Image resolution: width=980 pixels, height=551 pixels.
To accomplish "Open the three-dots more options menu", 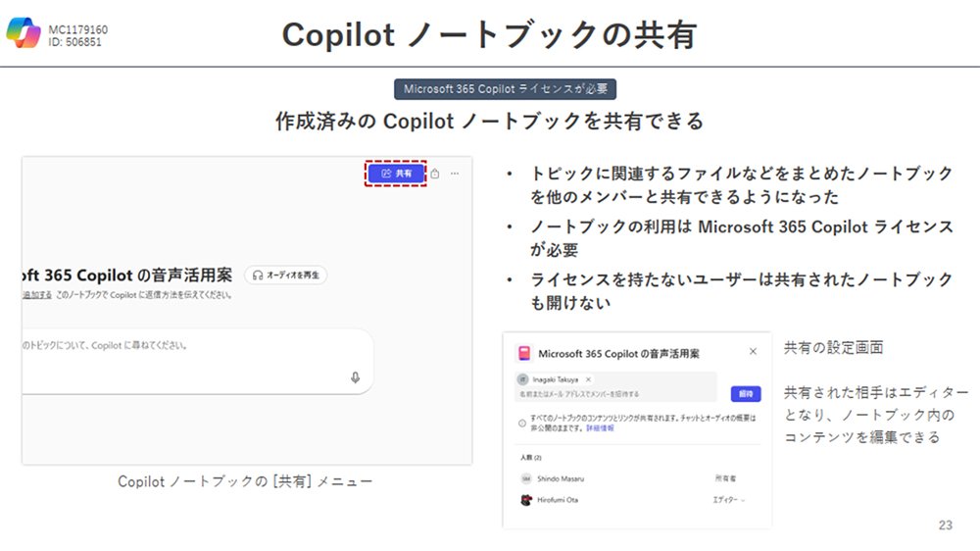I will [x=455, y=174].
